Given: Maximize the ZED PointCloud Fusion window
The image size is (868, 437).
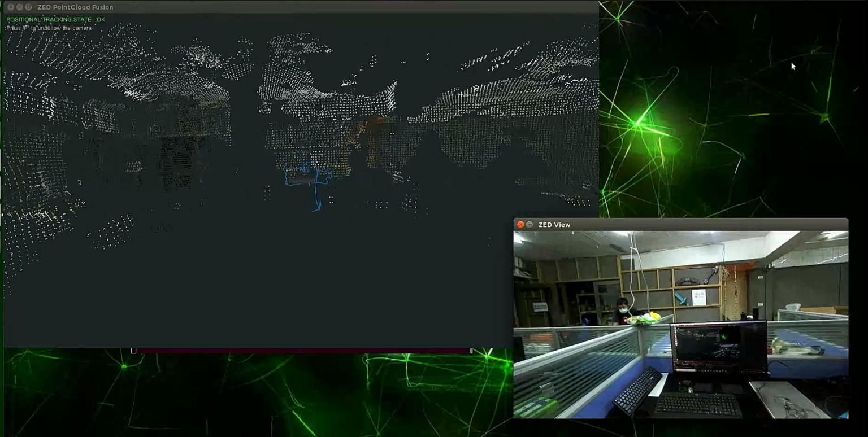Looking at the screenshot, I should (x=28, y=7).
